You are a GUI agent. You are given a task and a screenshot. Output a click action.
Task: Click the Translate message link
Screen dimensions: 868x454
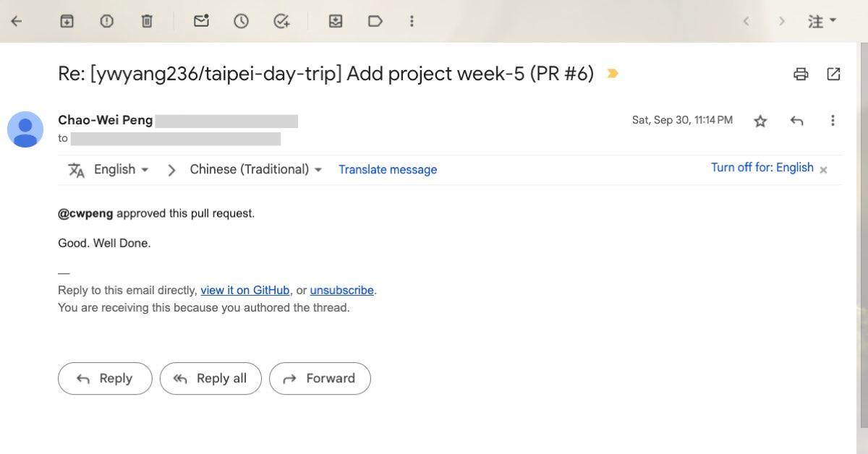[x=388, y=170]
